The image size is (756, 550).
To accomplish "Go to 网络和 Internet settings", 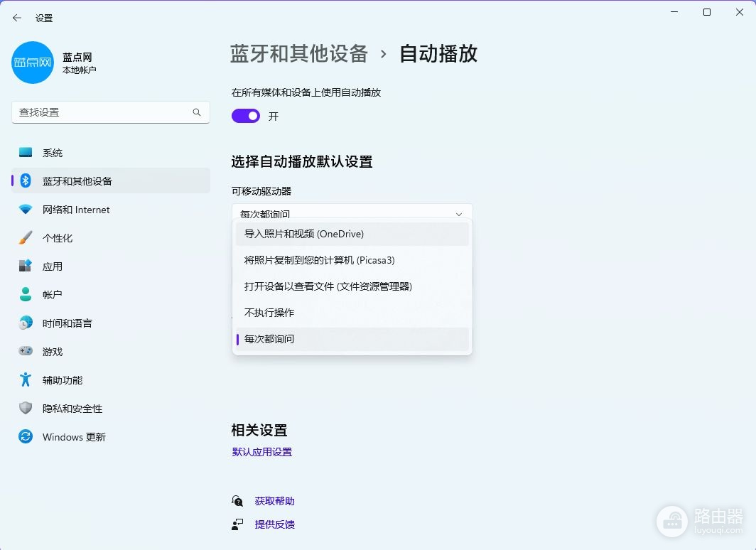I will point(111,209).
